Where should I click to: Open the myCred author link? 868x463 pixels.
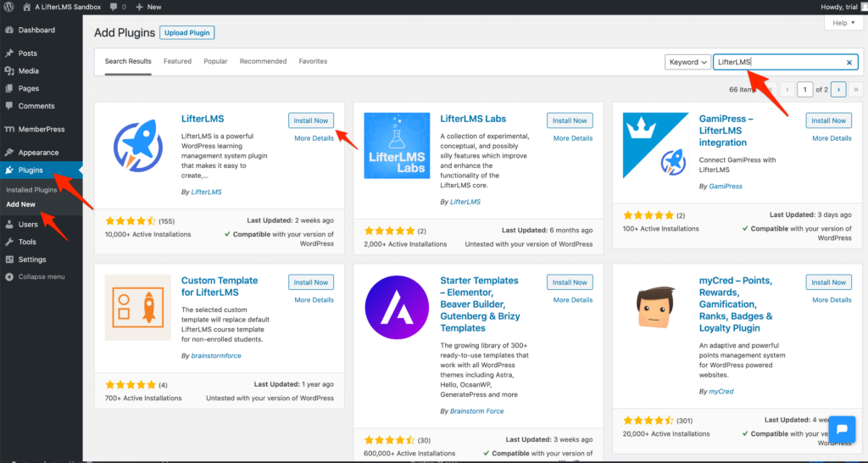coord(721,392)
